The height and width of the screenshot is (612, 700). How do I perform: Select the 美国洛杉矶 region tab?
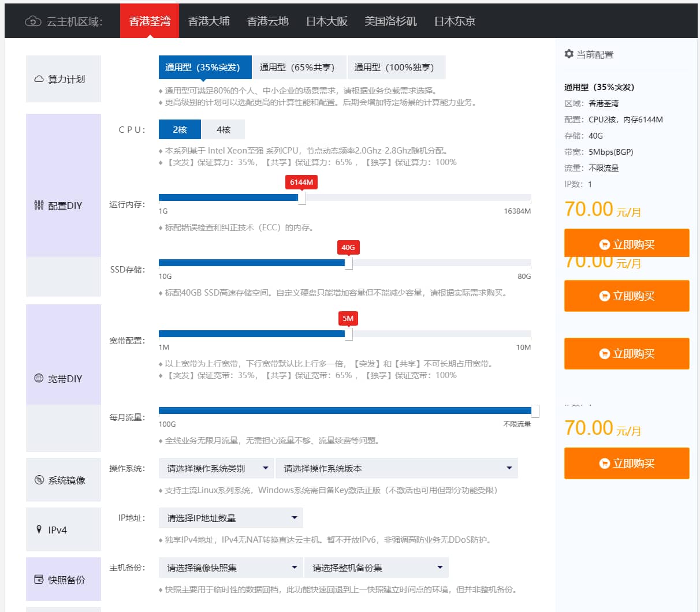390,21
